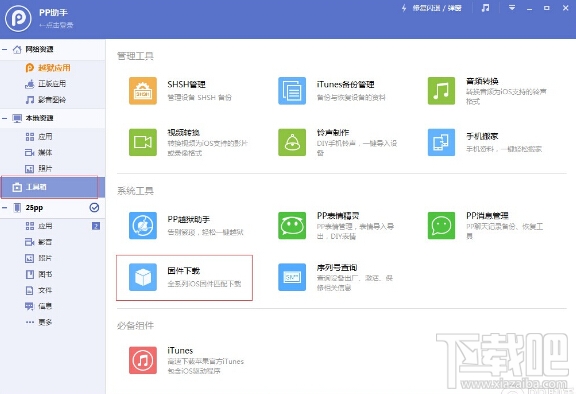The image size is (576, 394).
Task: Open 影音 under the 25pp device
Action: (x=39, y=242)
